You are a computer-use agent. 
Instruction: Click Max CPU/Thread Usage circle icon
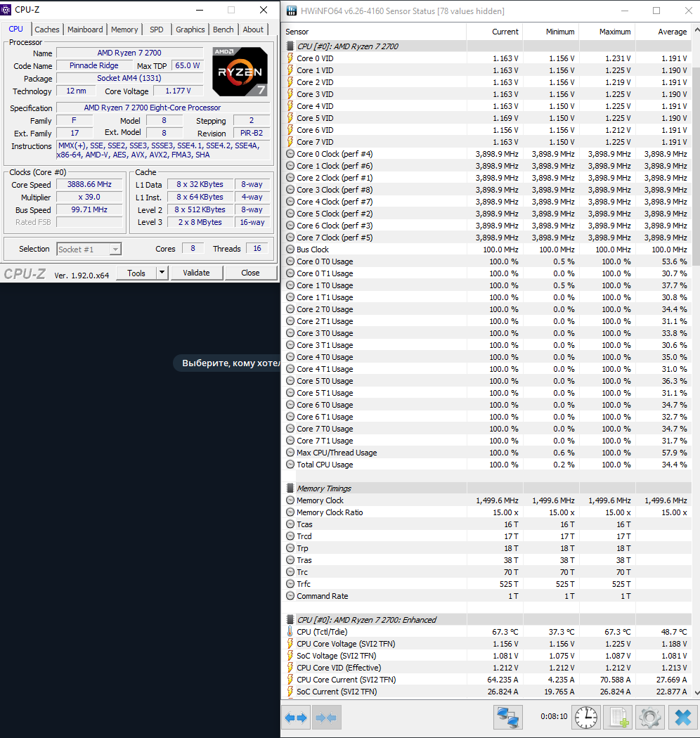click(290, 453)
